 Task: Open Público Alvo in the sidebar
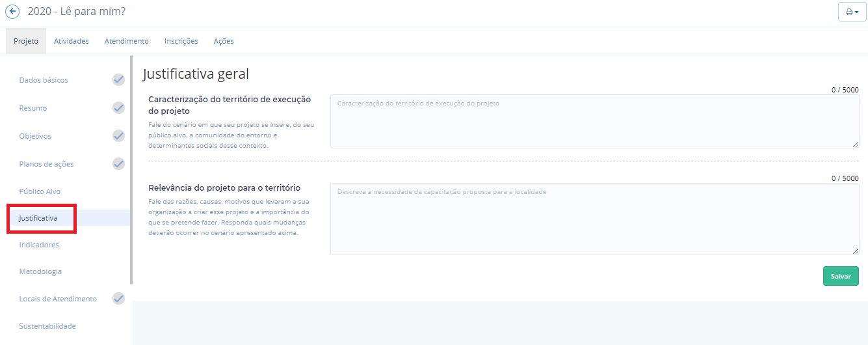coord(40,191)
